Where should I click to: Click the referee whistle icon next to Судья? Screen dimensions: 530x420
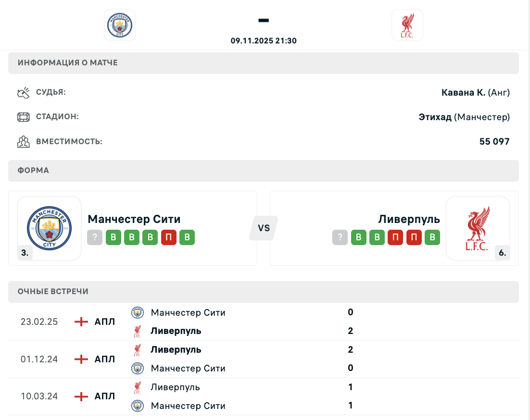24,92
